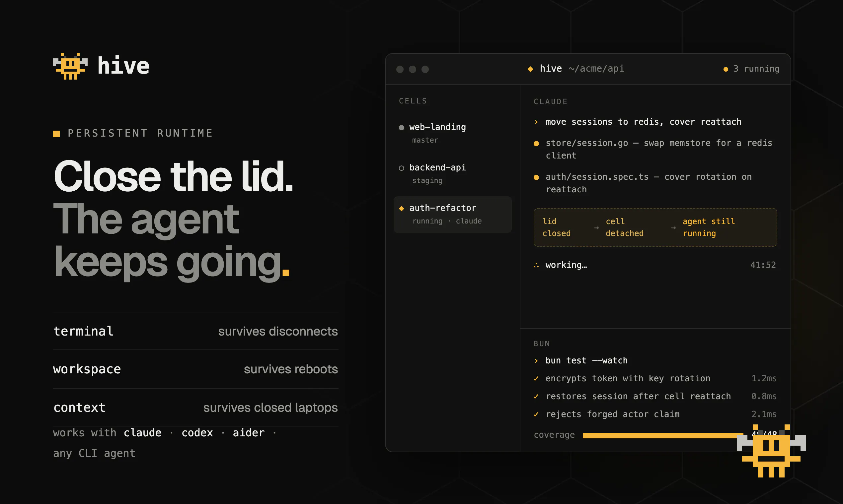843x504 pixels.
Task: Click the large pixel bee mascot
Action: [x=771, y=451]
